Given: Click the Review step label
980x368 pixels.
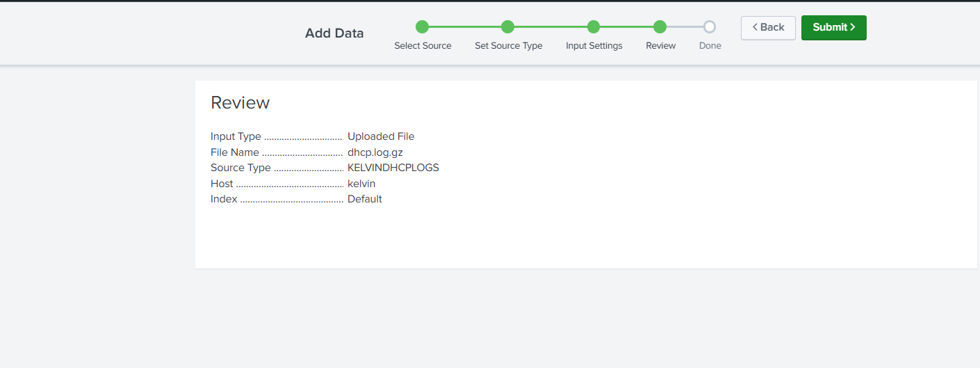Looking at the screenshot, I should click(x=661, y=46).
